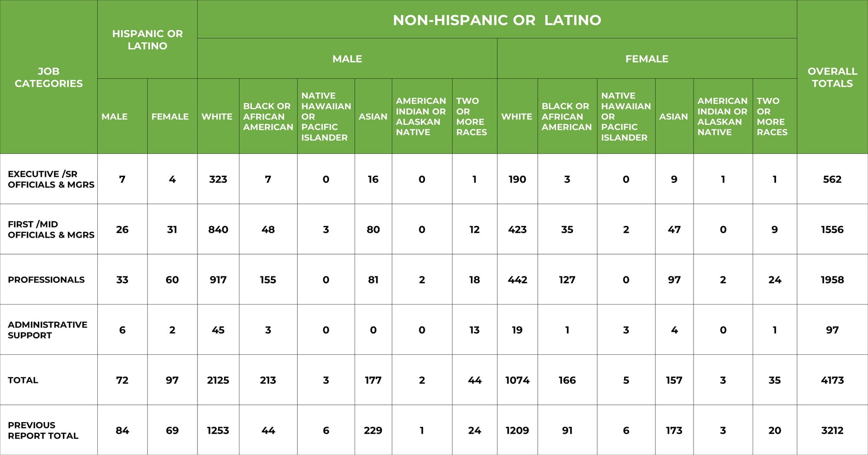
Task: Select the value 840 in First/Mid row
Action: point(218,229)
